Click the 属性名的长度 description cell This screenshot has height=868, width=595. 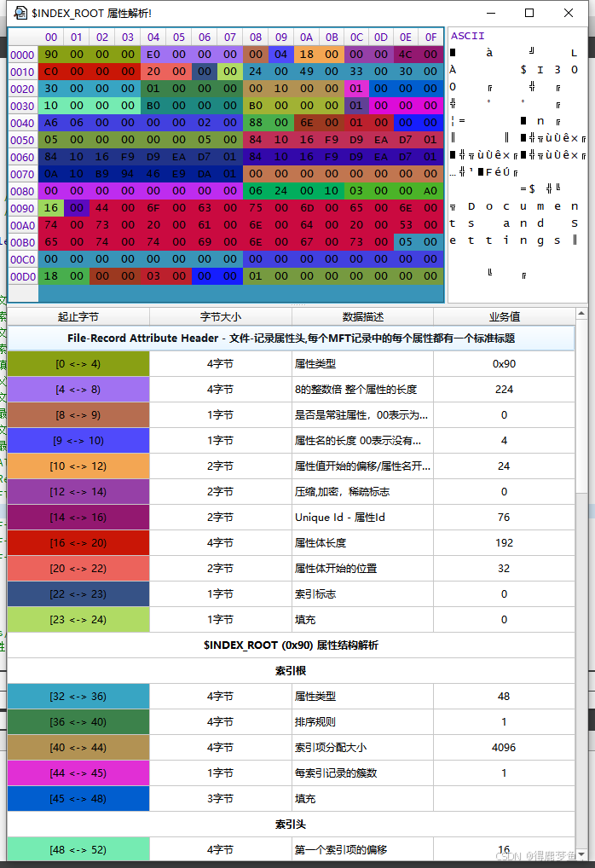pos(362,441)
